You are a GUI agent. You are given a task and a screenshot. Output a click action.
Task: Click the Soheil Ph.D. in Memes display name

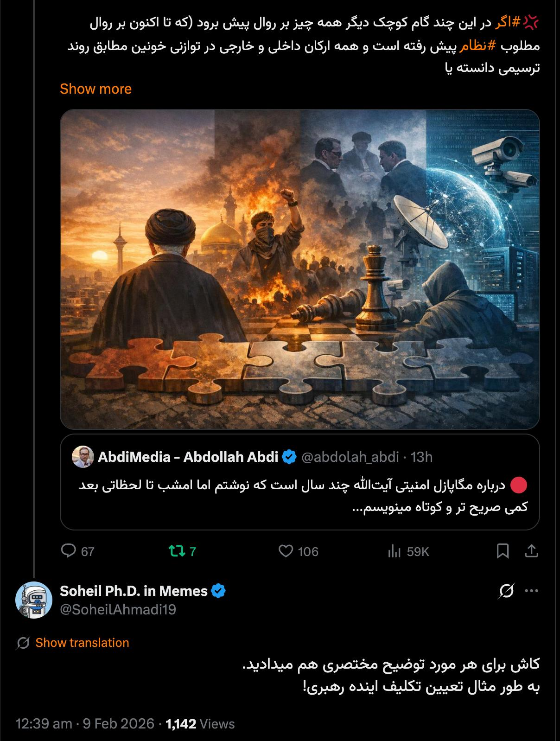pos(134,591)
